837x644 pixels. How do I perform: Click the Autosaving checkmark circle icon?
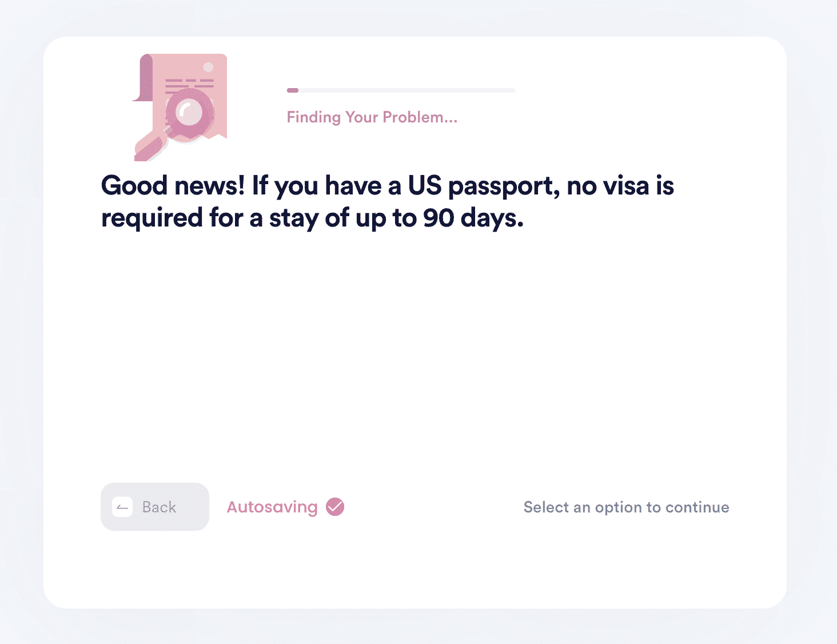tap(335, 507)
